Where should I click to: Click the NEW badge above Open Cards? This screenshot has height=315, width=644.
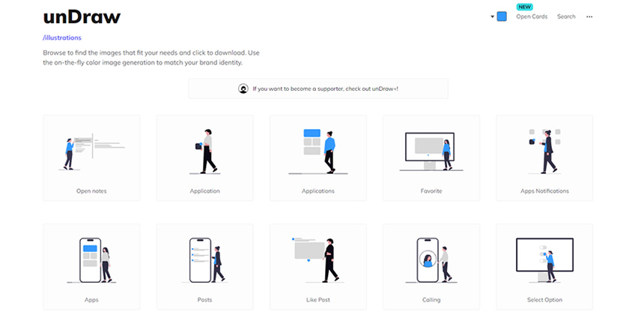click(524, 7)
